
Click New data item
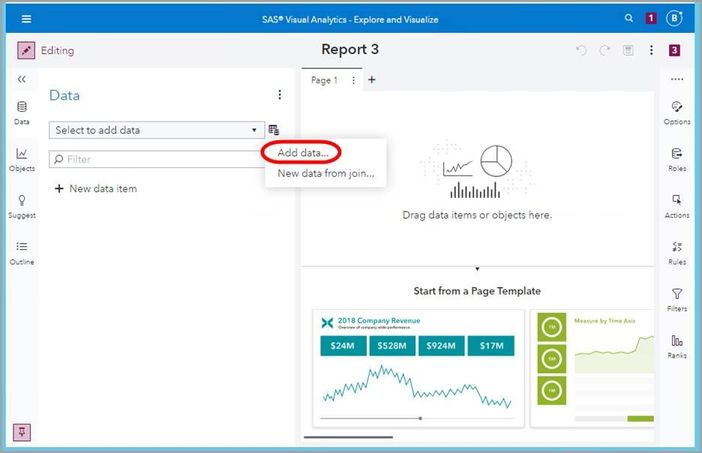tap(95, 188)
